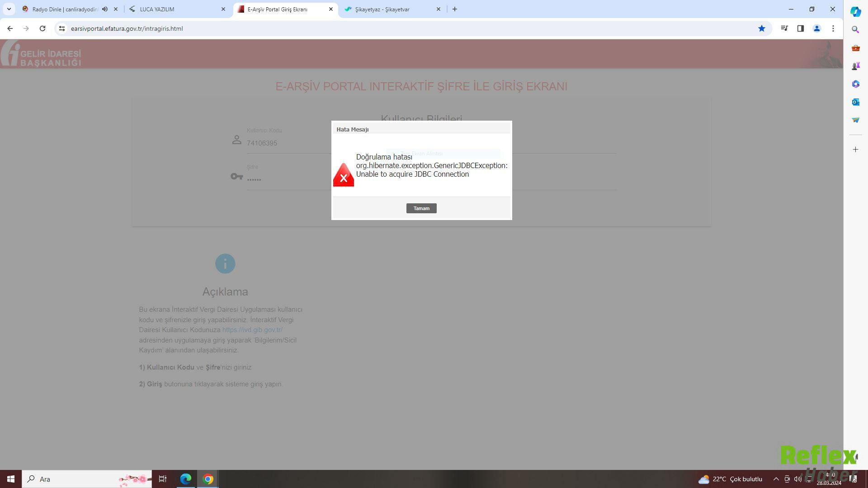This screenshot has height=488, width=868.
Task: Open the search panel in the sidebar
Action: point(855,29)
